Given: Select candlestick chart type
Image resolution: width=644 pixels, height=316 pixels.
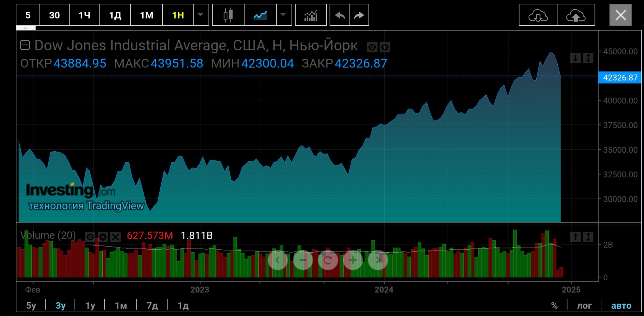Looking at the screenshot, I should click(x=228, y=15).
